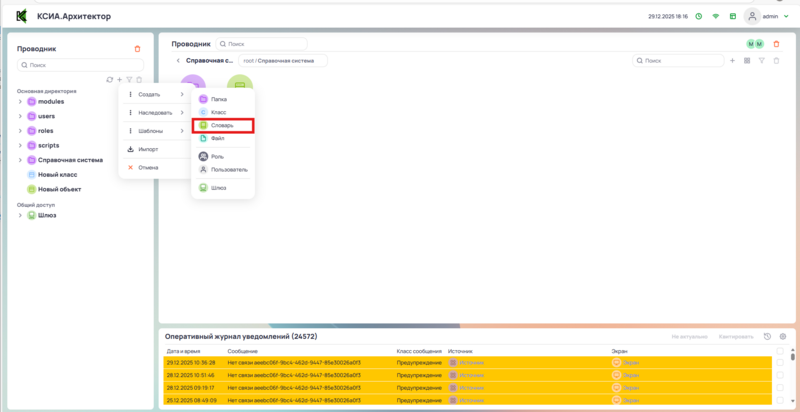Click the Роль icon in the submenu

click(x=203, y=157)
